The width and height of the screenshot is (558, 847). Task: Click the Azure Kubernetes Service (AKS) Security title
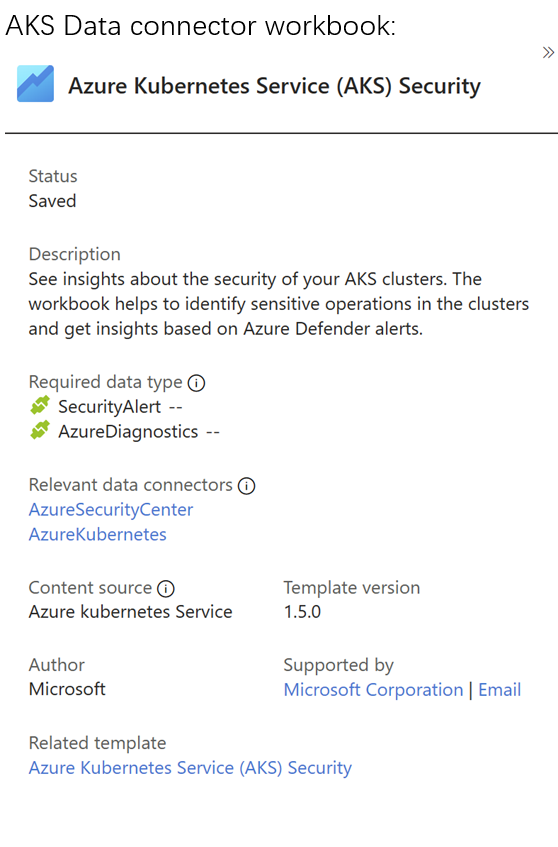[x=274, y=86]
